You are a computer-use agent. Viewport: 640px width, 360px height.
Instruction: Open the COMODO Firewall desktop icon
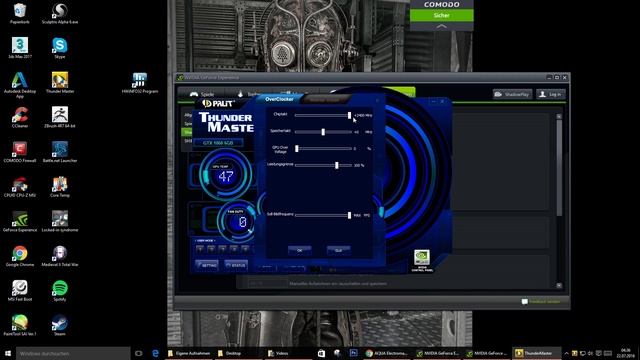(x=20, y=152)
